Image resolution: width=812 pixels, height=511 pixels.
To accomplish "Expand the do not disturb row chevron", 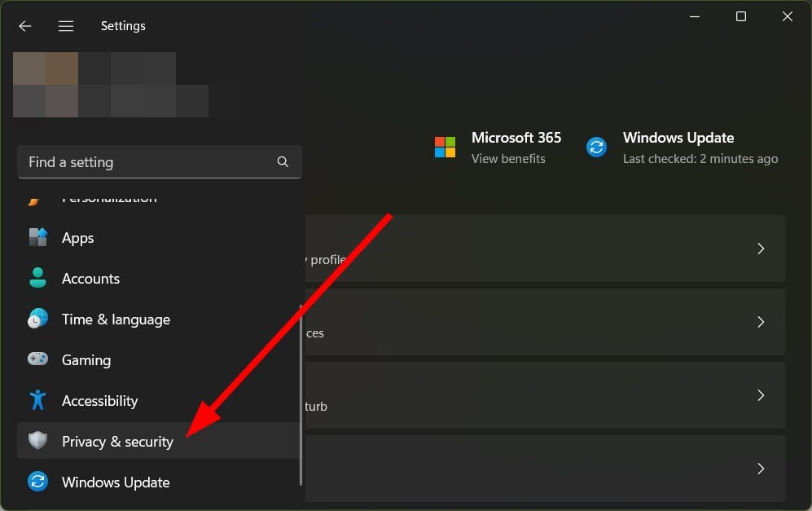I will tap(761, 395).
